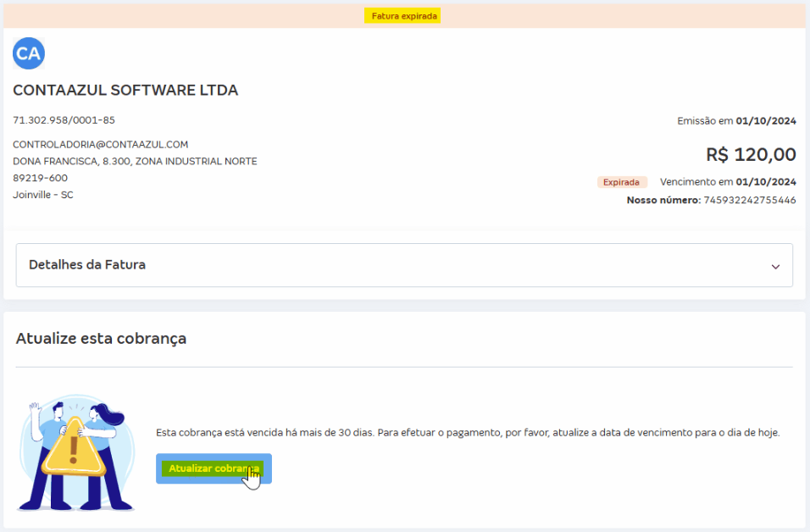Expand the Detalhes da Fatura section
The width and height of the screenshot is (810, 532).
pos(404,265)
